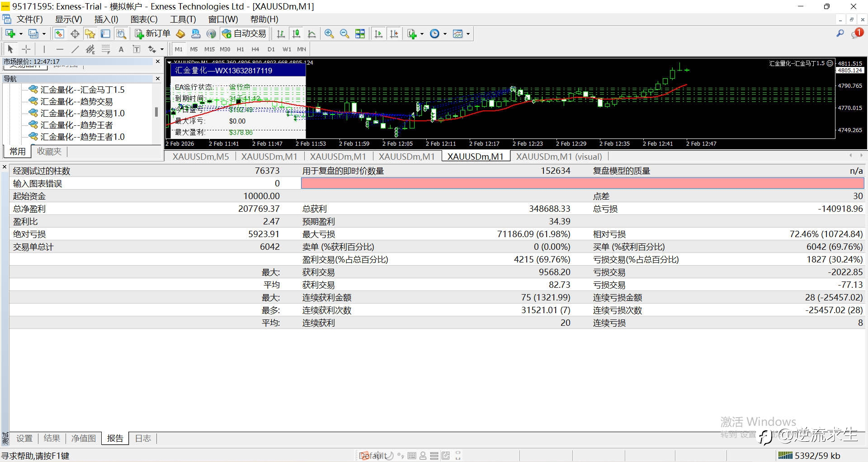Click the 新订单 new order button

click(153, 34)
